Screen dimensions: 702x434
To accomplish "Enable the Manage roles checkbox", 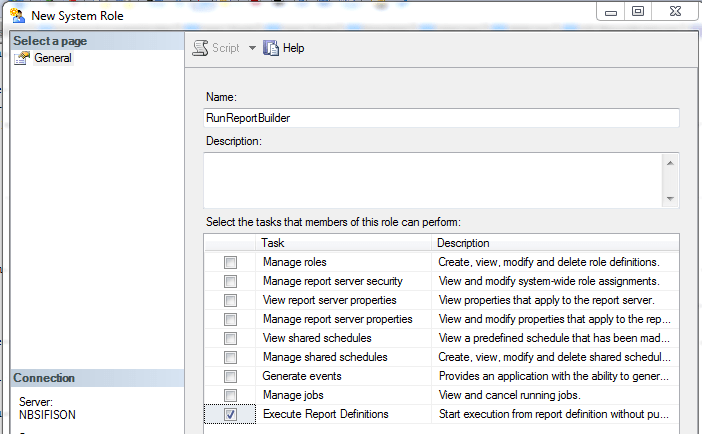I will pyautogui.click(x=231, y=262).
